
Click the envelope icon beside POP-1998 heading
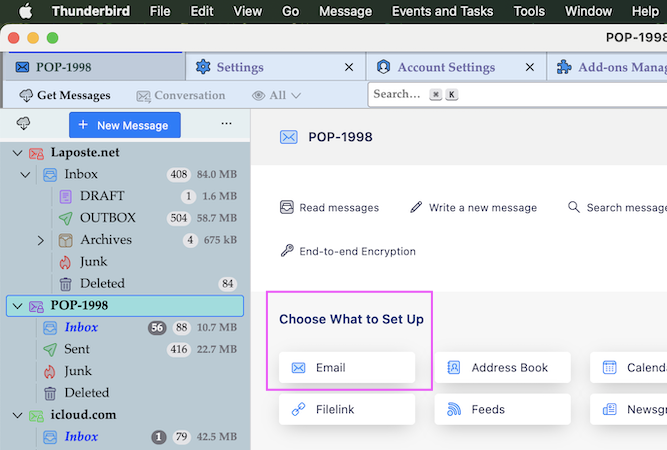[x=288, y=137]
